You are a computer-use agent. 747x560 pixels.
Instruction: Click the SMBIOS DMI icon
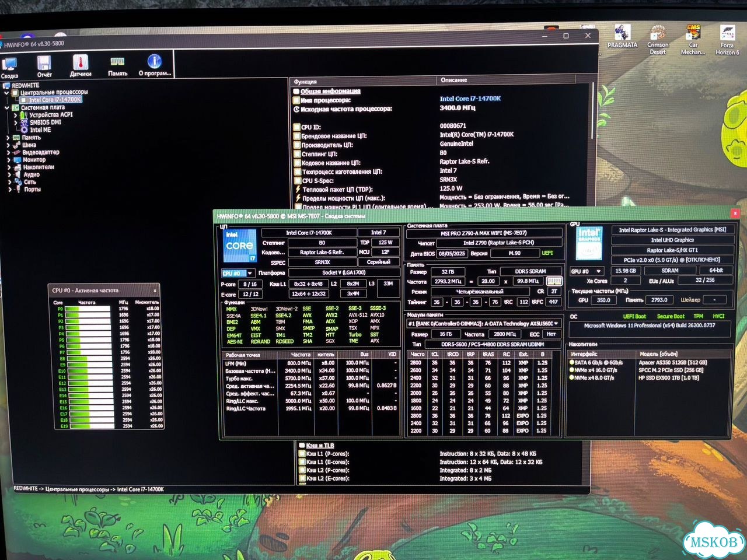25,123
